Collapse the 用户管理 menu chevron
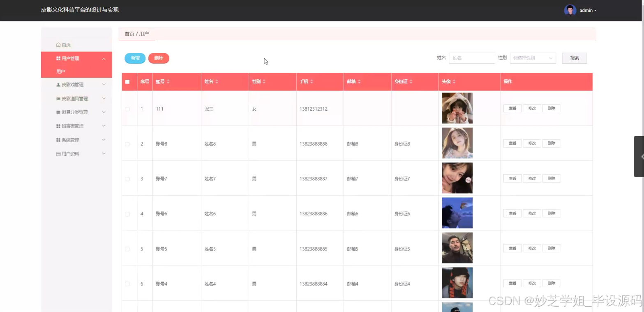The width and height of the screenshot is (644, 312). pyautogui.click(x=104, y=59)
